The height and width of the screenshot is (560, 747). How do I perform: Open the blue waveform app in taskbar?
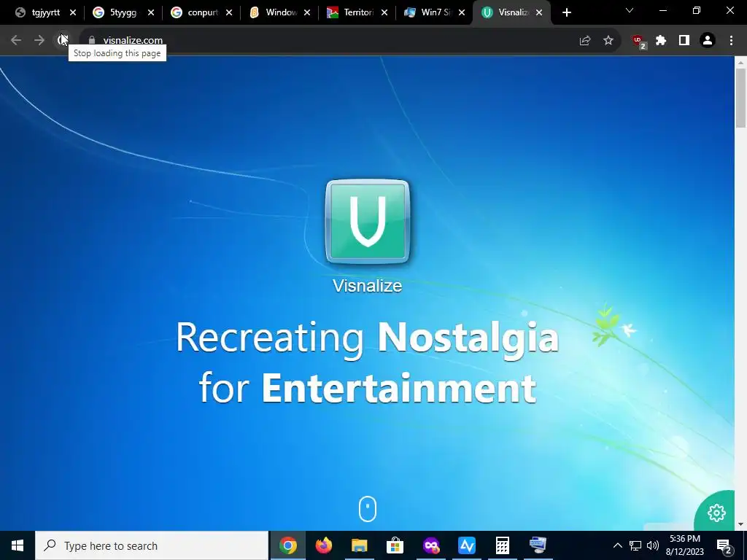pos(466,545)
